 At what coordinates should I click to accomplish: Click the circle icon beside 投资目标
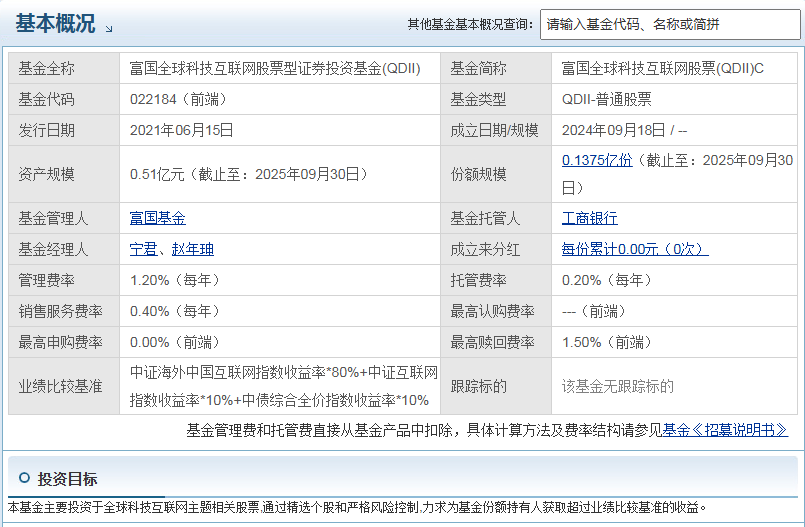(x=24, y=478)
